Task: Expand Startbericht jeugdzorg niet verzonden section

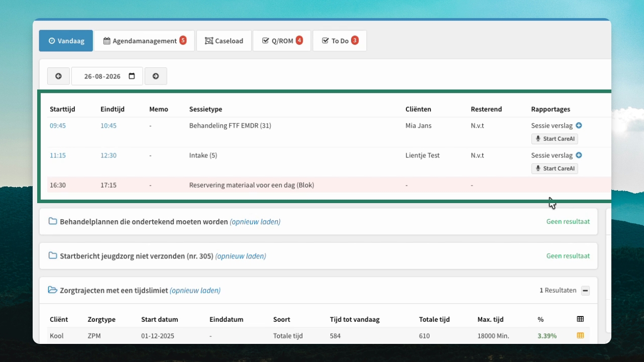Action: tap(137, 256)
